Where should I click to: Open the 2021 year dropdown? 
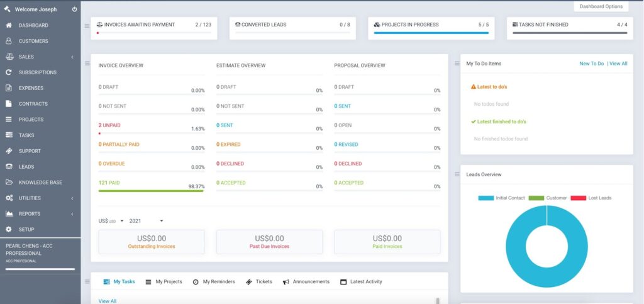[146, 221]
